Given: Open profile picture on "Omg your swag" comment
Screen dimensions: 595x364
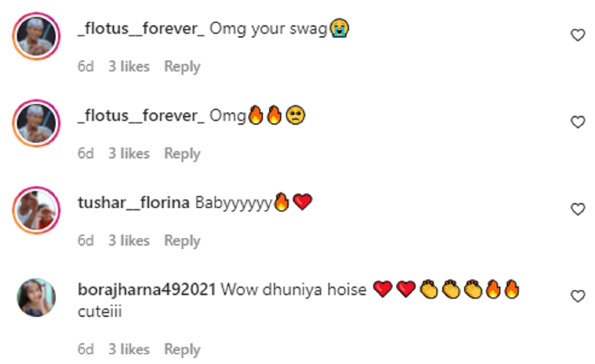Looking at the screenshot, I should pos(36,36).
